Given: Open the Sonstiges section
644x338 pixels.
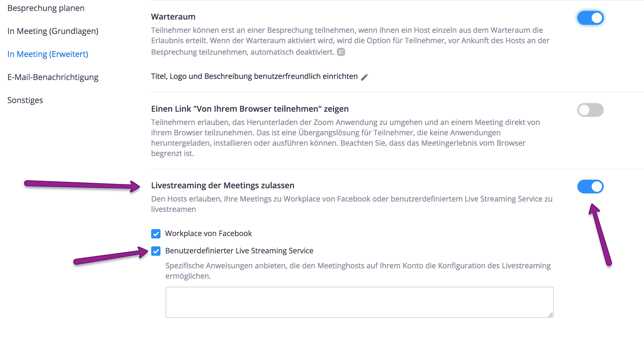Looking at the screenshot, I should [25, 100].
